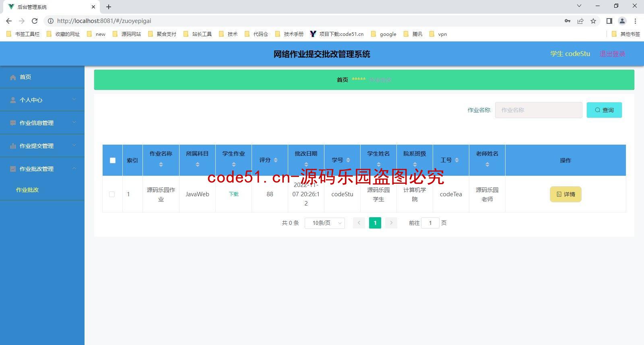This screenshot has height=345, width=644.
Task: Sort by 所属科目 column arrows
Action: pyautogui.click(x=197, y=164)
